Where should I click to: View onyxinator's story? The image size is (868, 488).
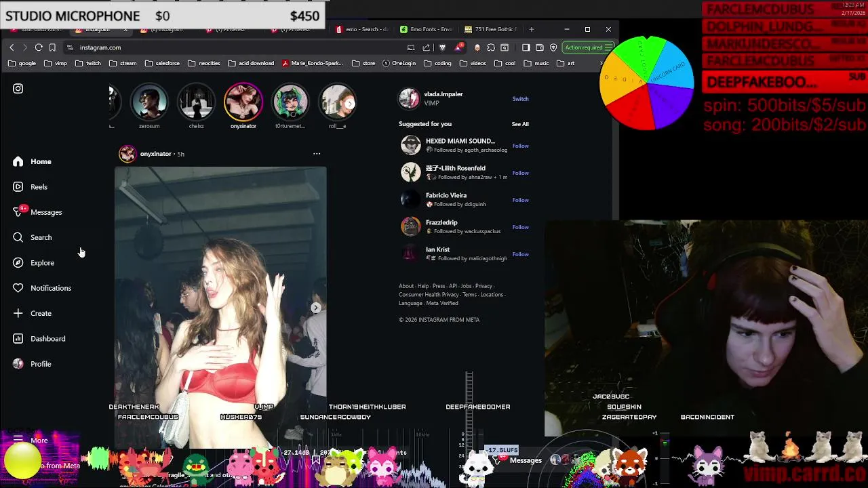point(243,102)
